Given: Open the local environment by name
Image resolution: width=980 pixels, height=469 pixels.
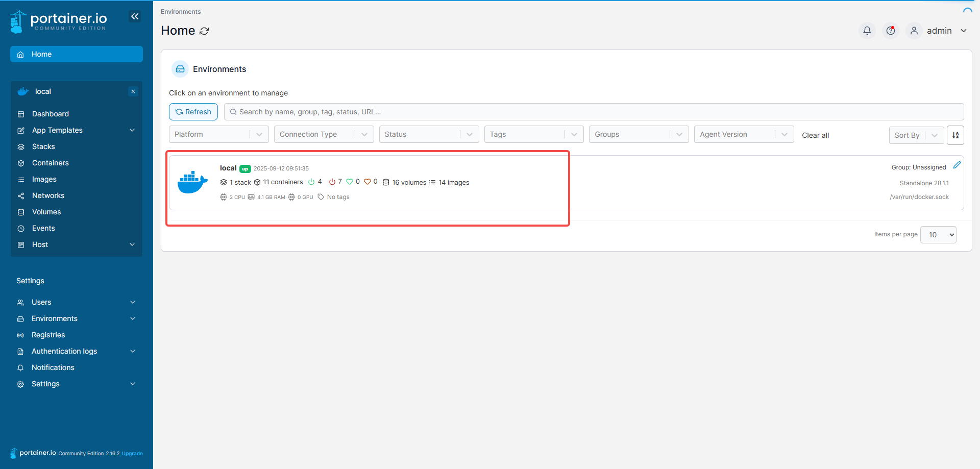Looking at the screenshot, I should 228,168.
